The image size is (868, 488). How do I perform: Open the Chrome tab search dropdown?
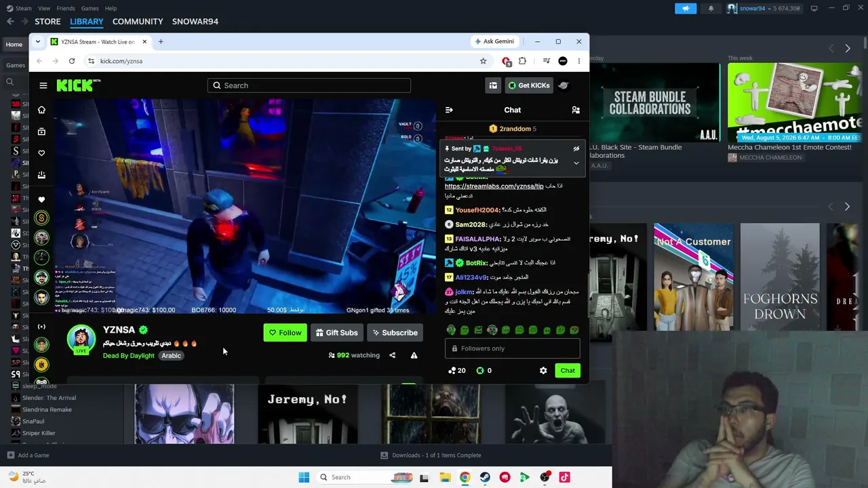(x=38, y=42)
